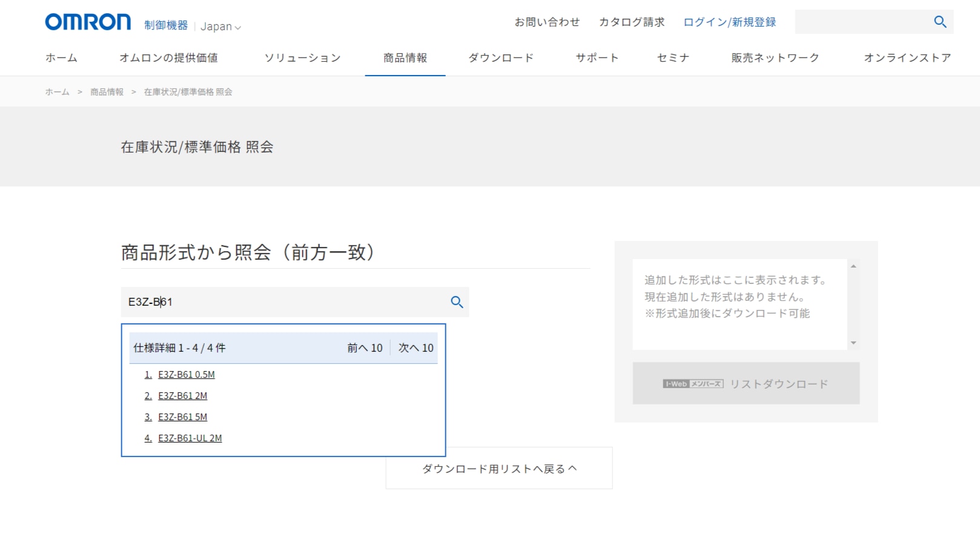Click 次へ 10 to see next results
Image resolution: width=980 pixels, height=551 pixels.
416,348
